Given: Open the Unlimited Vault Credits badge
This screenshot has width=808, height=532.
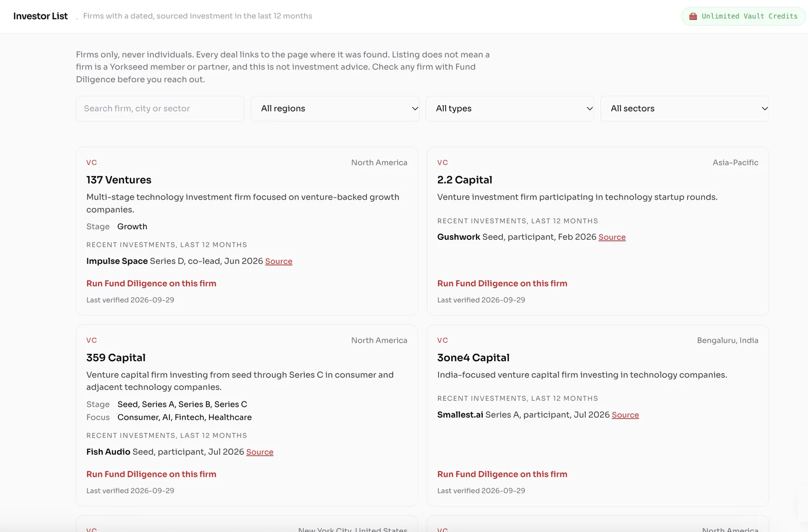Looking at the screenshot, I should 743,16.
